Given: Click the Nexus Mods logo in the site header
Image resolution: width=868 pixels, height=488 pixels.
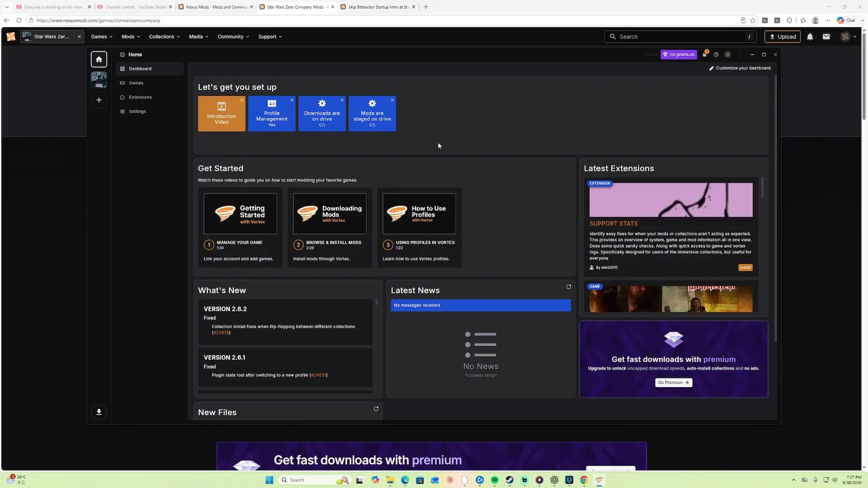Looking at the screenshot, I should (x=11, y=36).
